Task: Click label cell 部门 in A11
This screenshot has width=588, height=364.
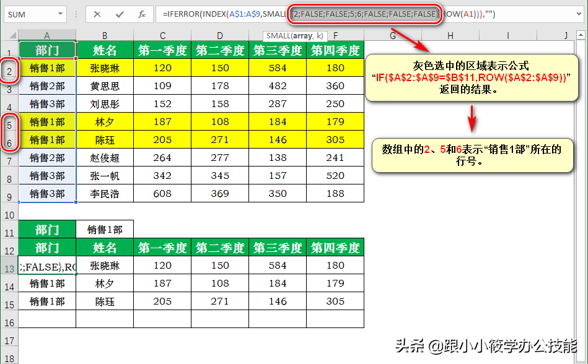Action: (47, 230)
